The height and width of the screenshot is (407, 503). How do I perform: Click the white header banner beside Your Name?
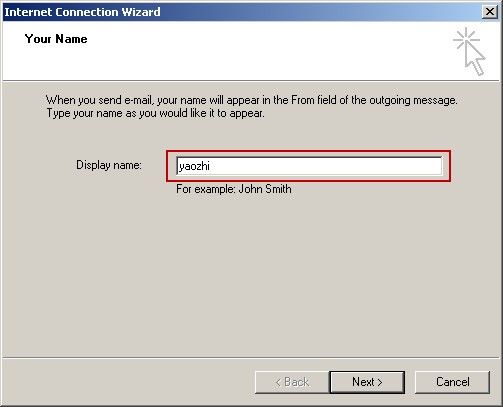(250, 50)
